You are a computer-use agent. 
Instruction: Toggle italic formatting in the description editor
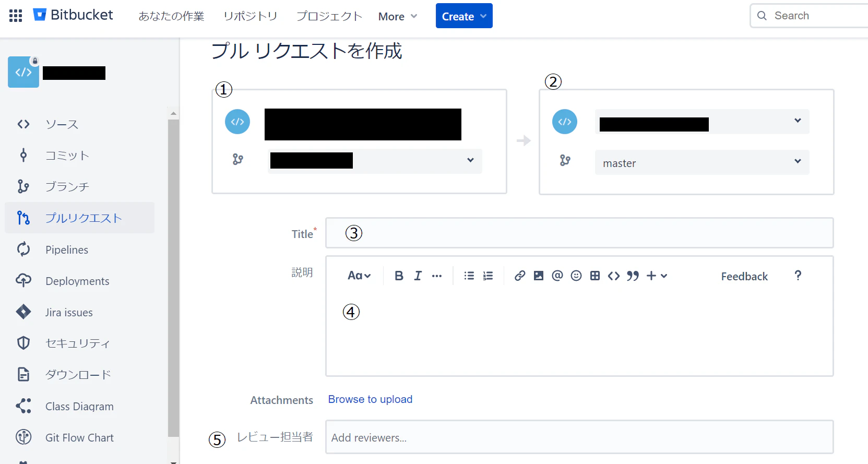[x=418, y=276]
